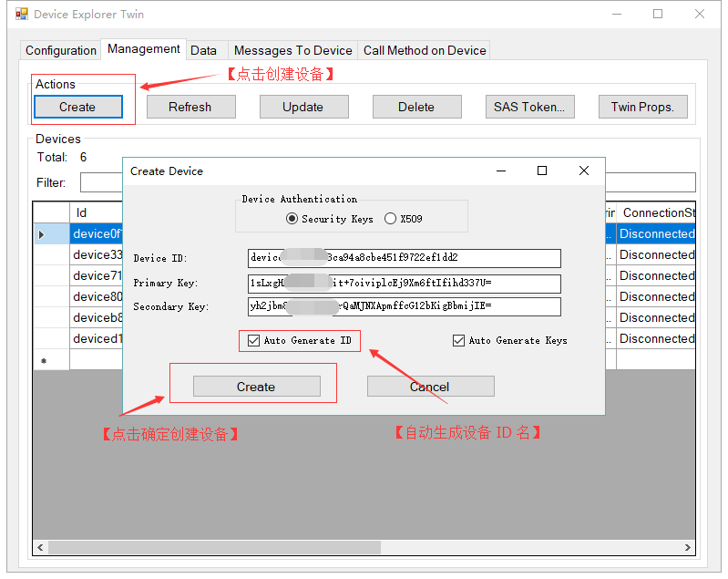The image size is (728, 579).
Task: Close the Create Device dialog
Action: point(584,171)
